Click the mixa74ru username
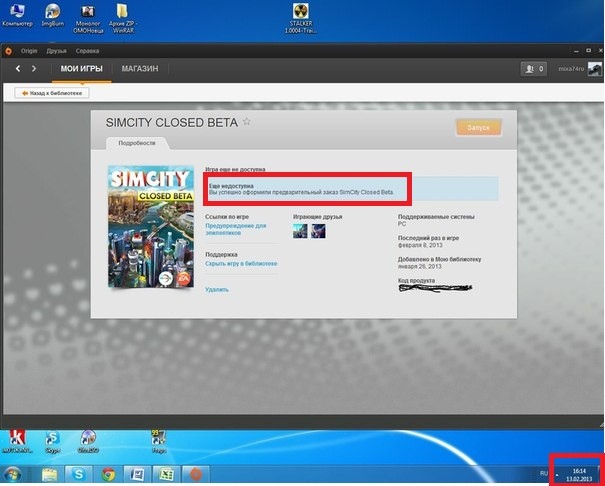The height and width of the screenshot is (486, 605). (571, 69)
